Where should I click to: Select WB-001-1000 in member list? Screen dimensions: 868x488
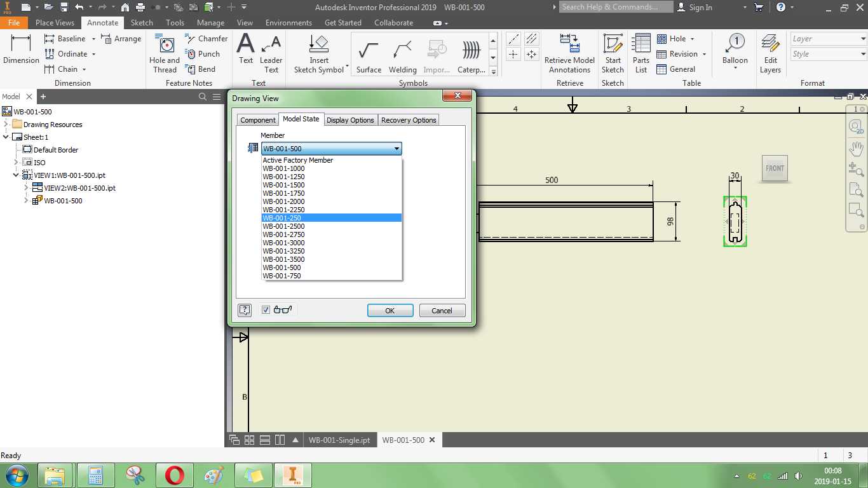coord(332,168)
